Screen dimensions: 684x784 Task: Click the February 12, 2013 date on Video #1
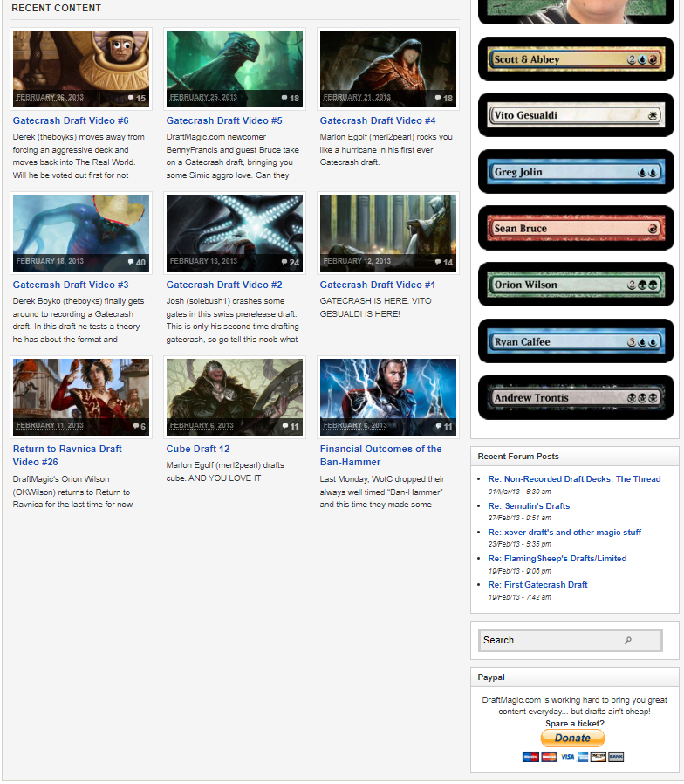click(357, 261)
